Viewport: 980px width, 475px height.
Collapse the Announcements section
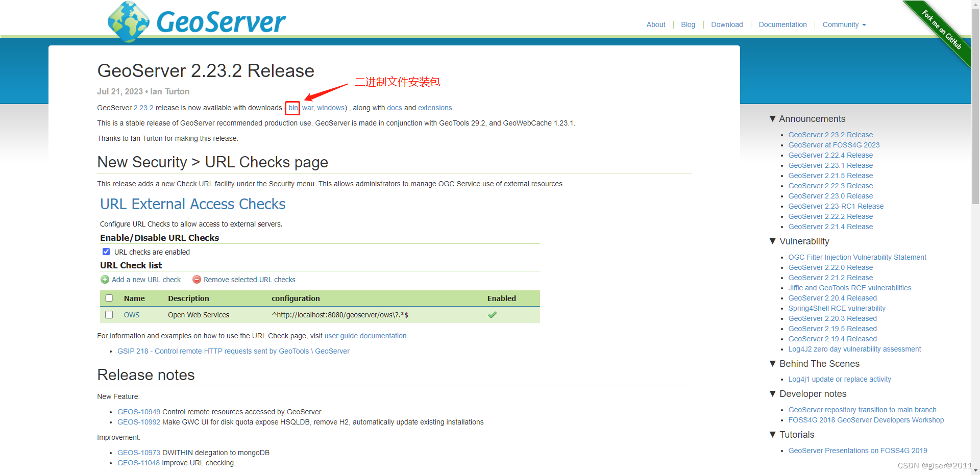point(773,118)
